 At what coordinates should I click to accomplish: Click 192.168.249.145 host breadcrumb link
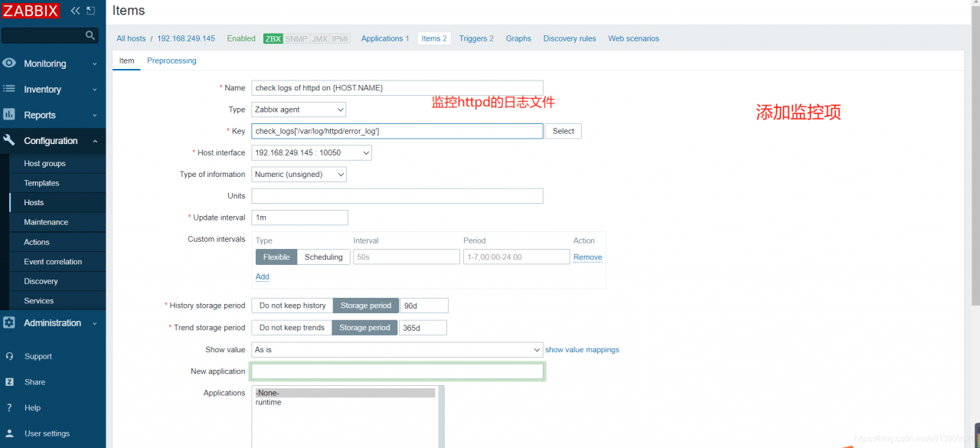(186, 38)
